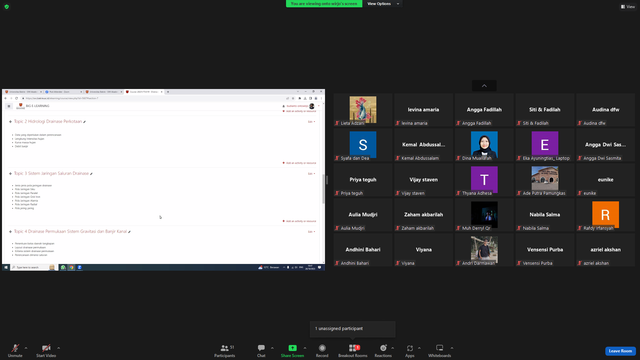
Task: Select azriel akshan's participant tile
Action: (x=605, y=249)
